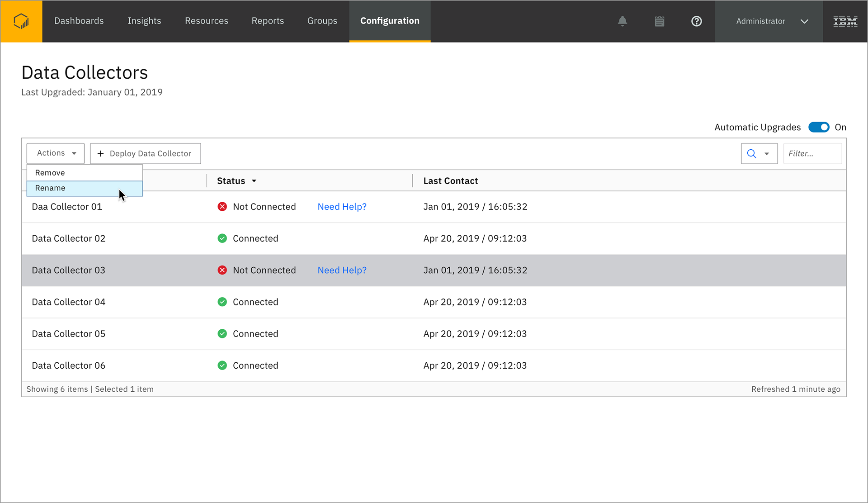Click Need Help? for Data Collector 03
The height and width of the screenshot is (503, 868).
(342, 270)
